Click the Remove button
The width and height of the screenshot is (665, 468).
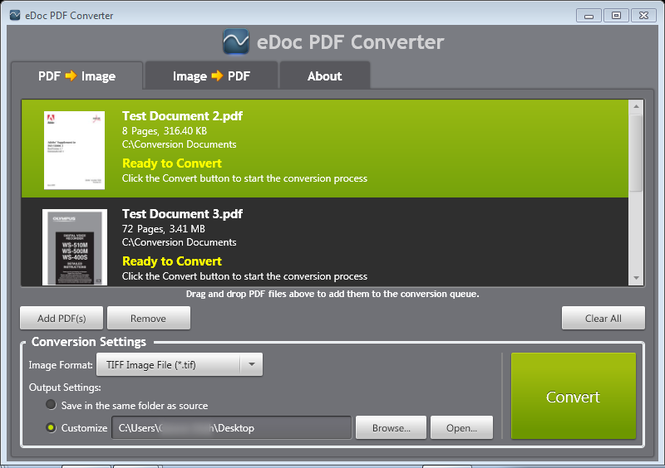148,318
